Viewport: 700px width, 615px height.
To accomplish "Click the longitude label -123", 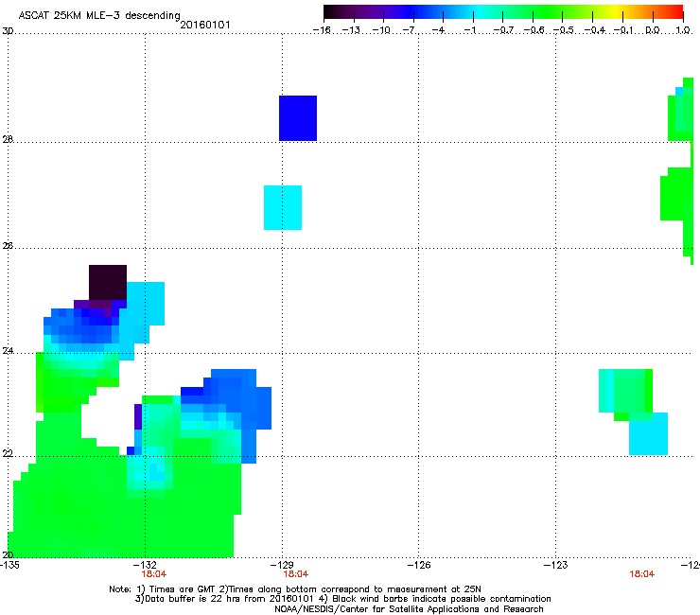I will click(556, 565).
